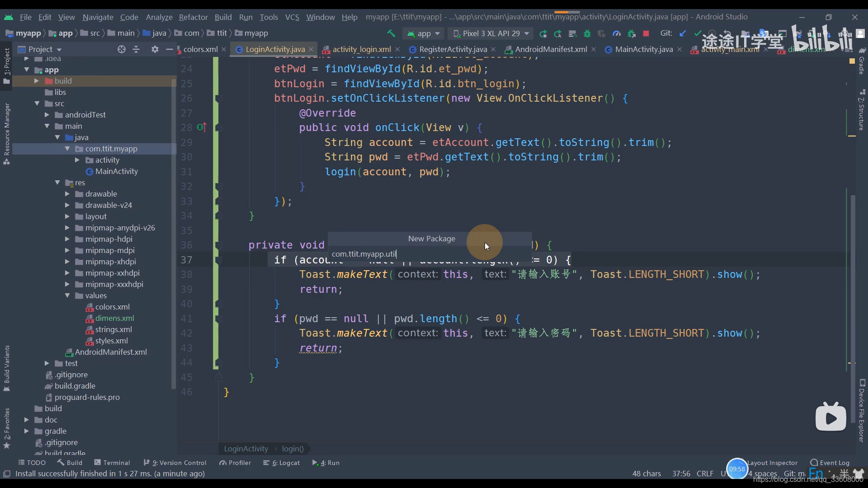The height and width of the screenshot is (488, 868).
Task: Toggle the Resource Manager side tool button
Action: click(6, 134)
